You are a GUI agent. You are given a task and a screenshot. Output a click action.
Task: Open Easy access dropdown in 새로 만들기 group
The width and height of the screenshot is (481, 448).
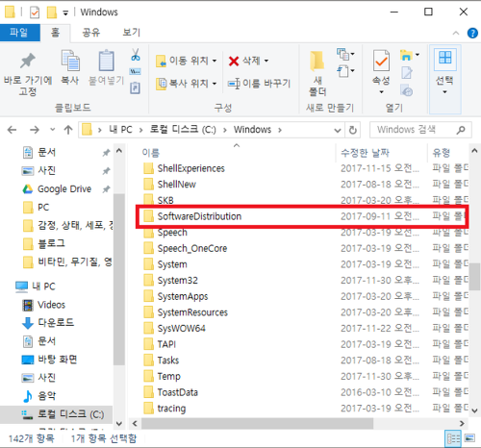tap(345, 71)
